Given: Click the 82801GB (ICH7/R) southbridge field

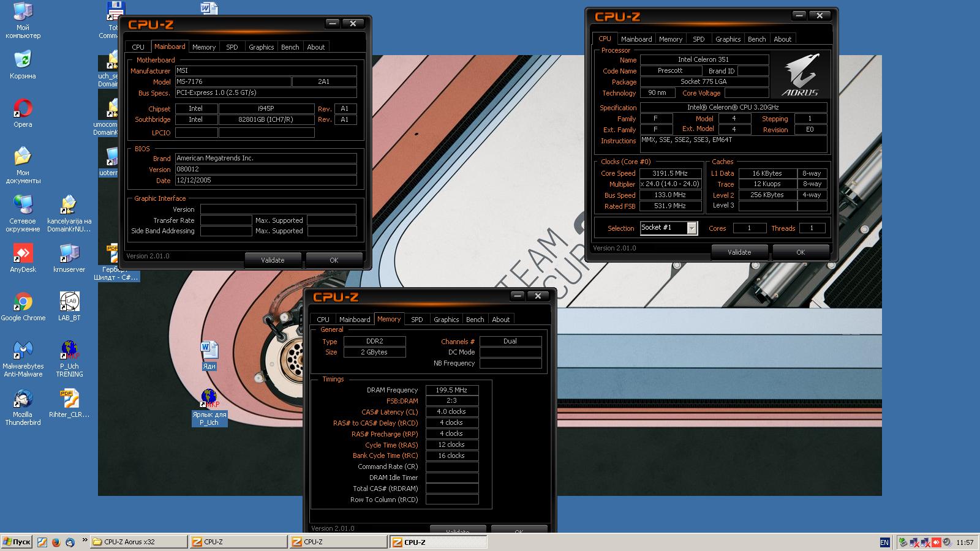Looking at the screenshot, I should (x=266, y=119).
